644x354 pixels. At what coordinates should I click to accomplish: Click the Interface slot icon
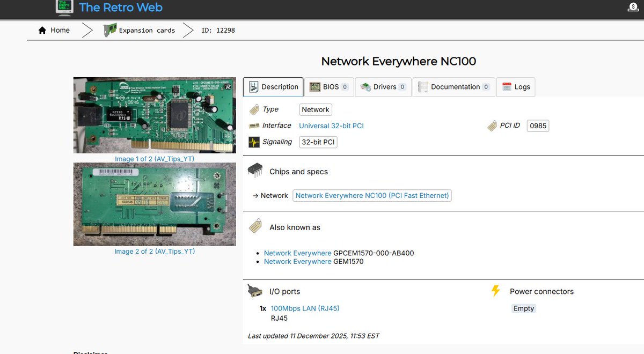pos(254,126)
